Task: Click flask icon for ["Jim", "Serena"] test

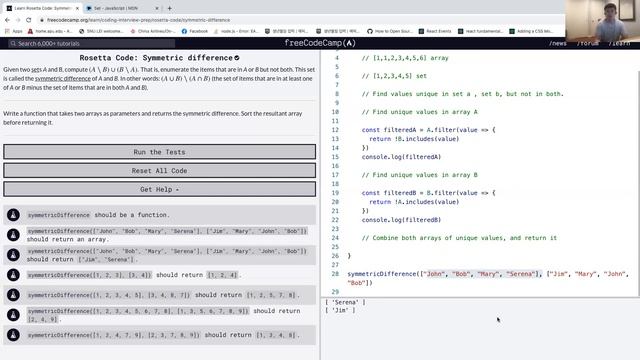Action: (x=13, y=255)
